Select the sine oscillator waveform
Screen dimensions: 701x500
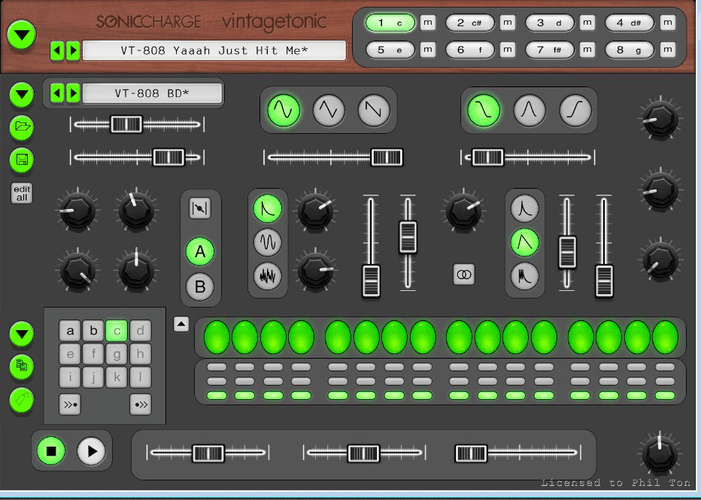point(283,110)
